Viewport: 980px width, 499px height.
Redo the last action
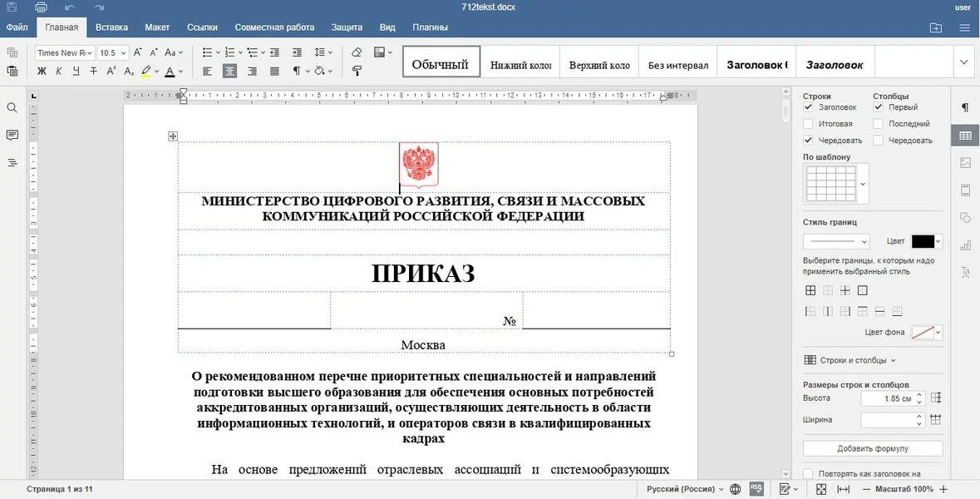[99, 7]
